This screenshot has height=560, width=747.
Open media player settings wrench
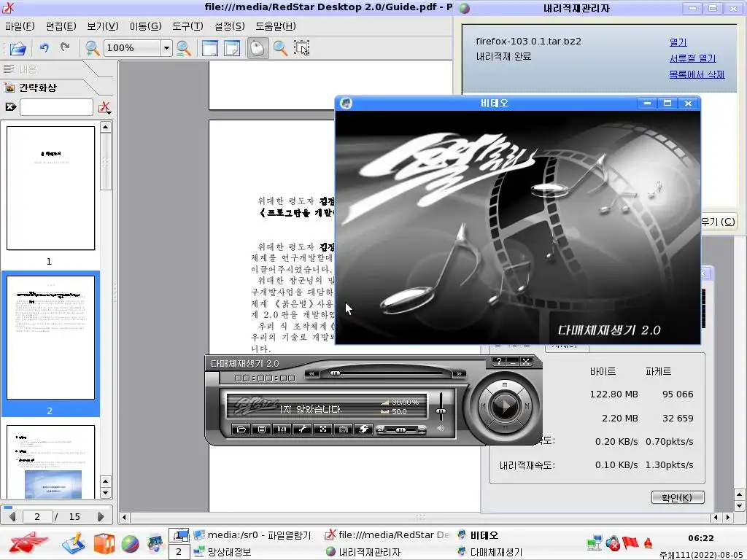click(x=303, y=429)
